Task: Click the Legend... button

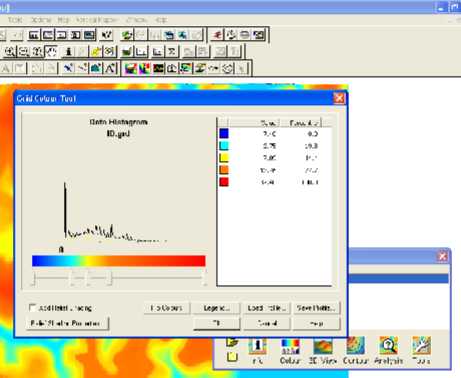Action: pos(217,308)
